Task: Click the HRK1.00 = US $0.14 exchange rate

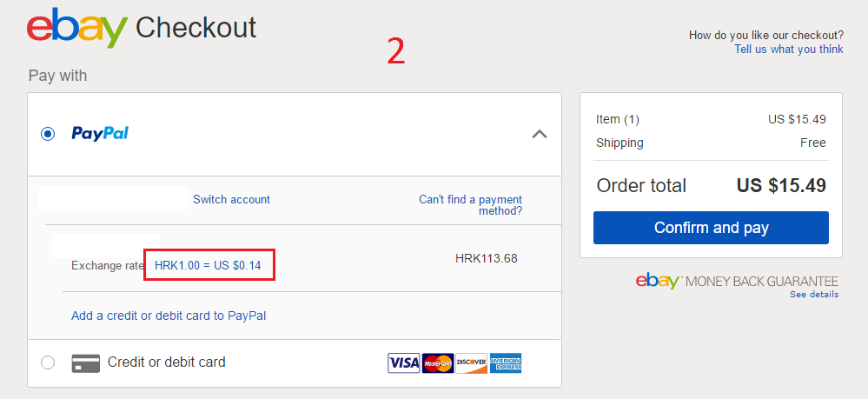Action: [208, 265]
